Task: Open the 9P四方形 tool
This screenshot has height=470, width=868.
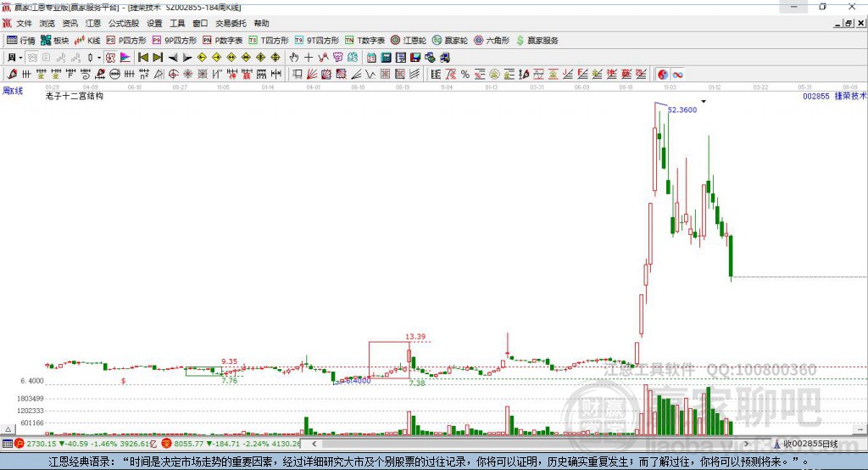Action: tap(175, 41)
